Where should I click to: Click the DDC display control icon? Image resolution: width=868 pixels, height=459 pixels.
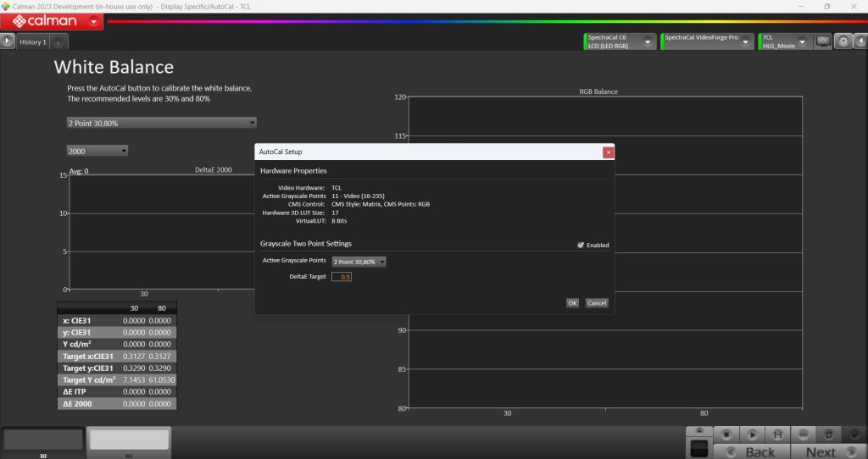823,41
